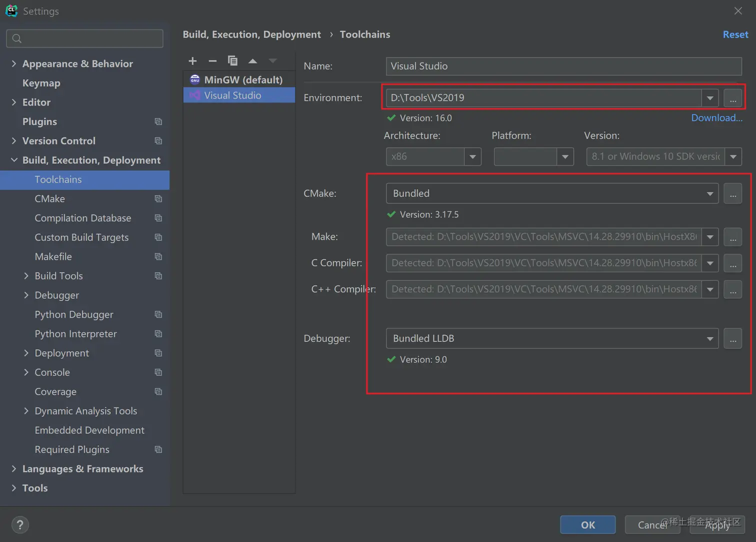Move toolchain down in list

click(x=272, y=61)
